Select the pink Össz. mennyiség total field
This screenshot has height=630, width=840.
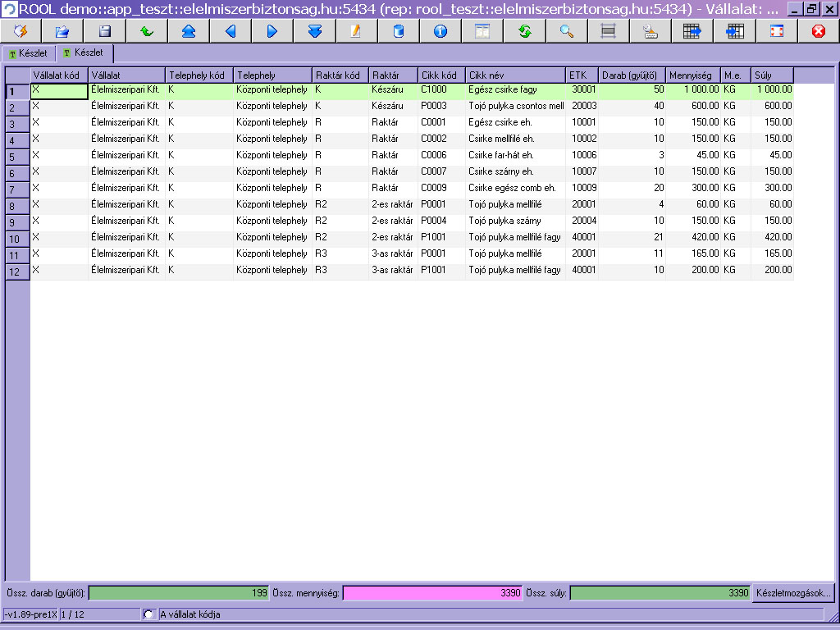[x=432, y=593]
